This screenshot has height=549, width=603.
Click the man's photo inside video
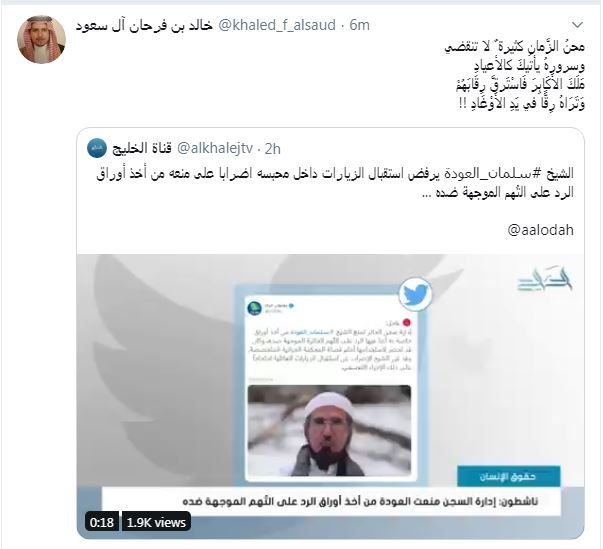pos(329,430)
